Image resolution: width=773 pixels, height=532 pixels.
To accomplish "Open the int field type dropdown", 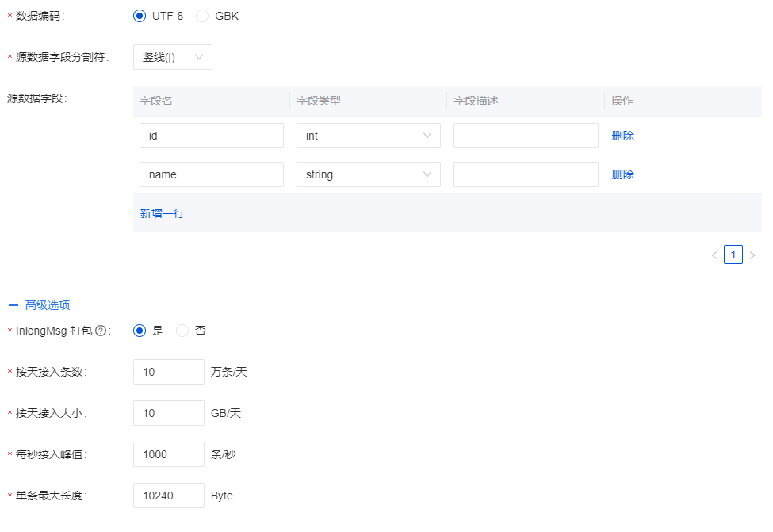I will coord(368,136).
